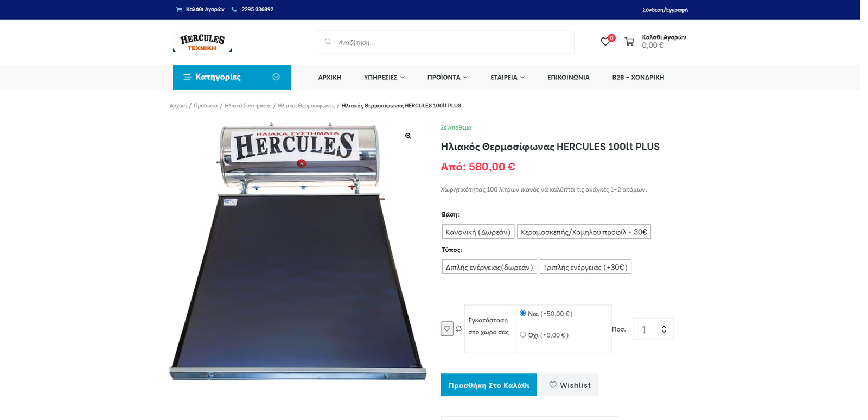The image size is (868, 420).
Task: Click the HERCULES Τεχνική logo
Action: 202,42
